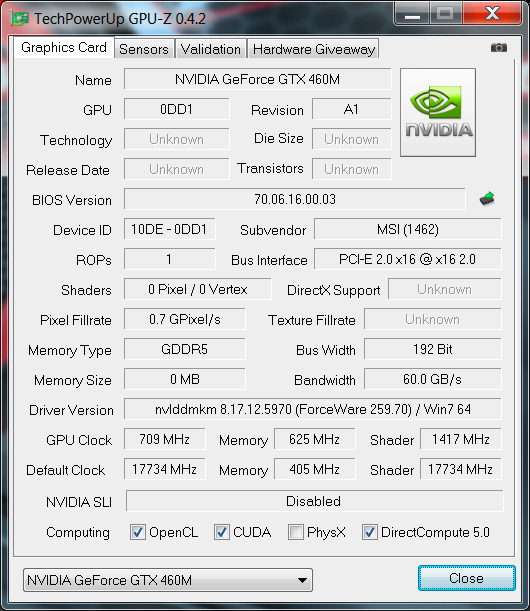
Task: Click the Name field NVIDIA GeForce GTX 460M
Action: point(258,79)
